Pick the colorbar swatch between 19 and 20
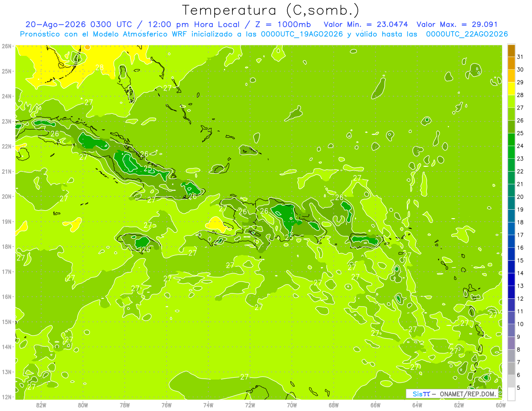This screenshot has width=532, height=411. [511, 203]
